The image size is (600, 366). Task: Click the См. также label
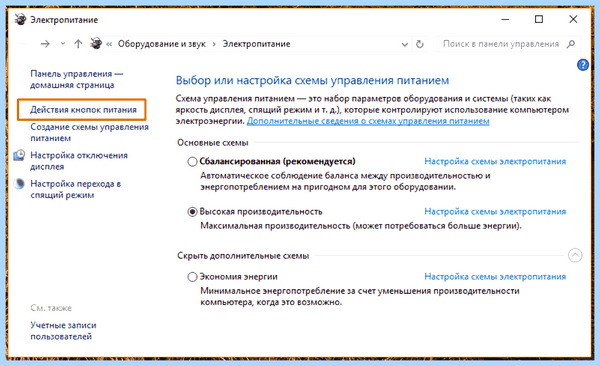[51, 308]
